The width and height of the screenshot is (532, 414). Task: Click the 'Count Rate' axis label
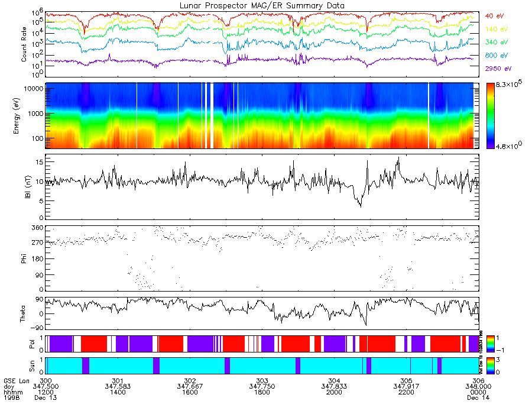point(24,44)
